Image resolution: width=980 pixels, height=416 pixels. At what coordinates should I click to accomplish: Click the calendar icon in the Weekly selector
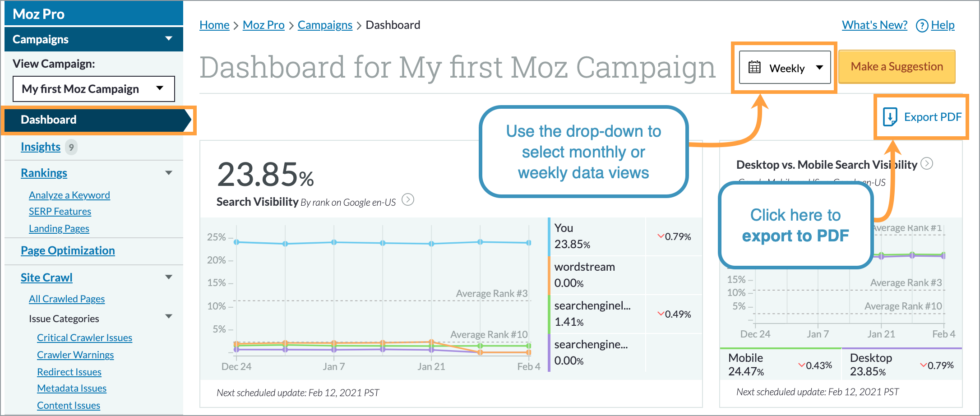(x=754, y=68)
